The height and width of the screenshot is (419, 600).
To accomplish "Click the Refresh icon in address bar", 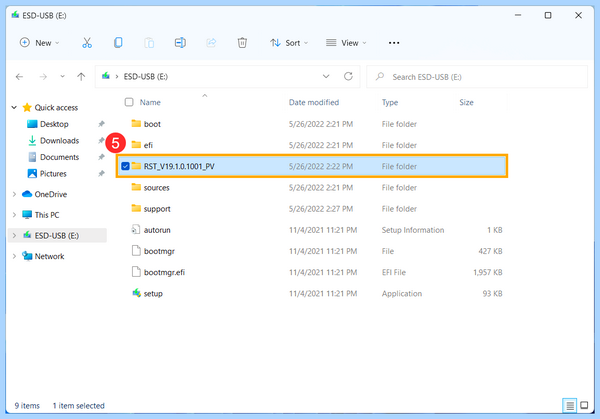I will (348, 76).
